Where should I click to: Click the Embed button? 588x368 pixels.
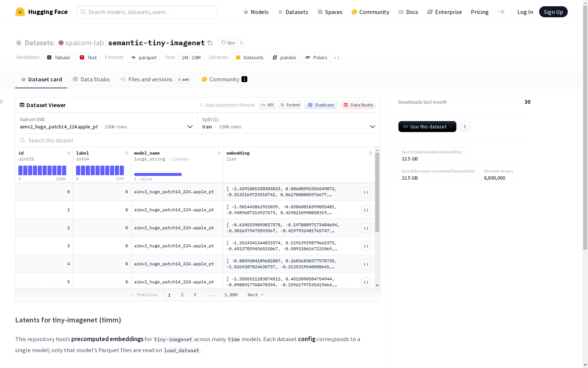290,105
